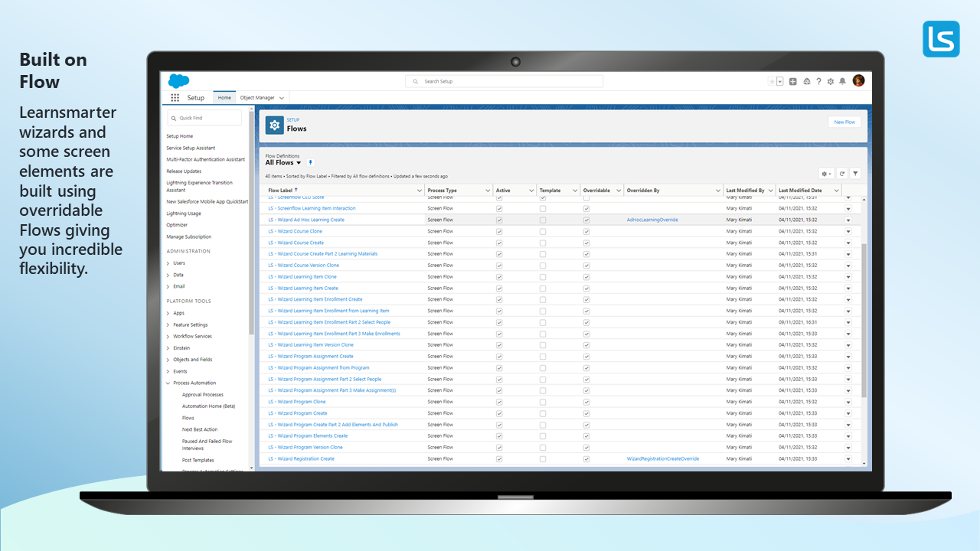Expand the Users section in sidebar

tap(168, 263)
